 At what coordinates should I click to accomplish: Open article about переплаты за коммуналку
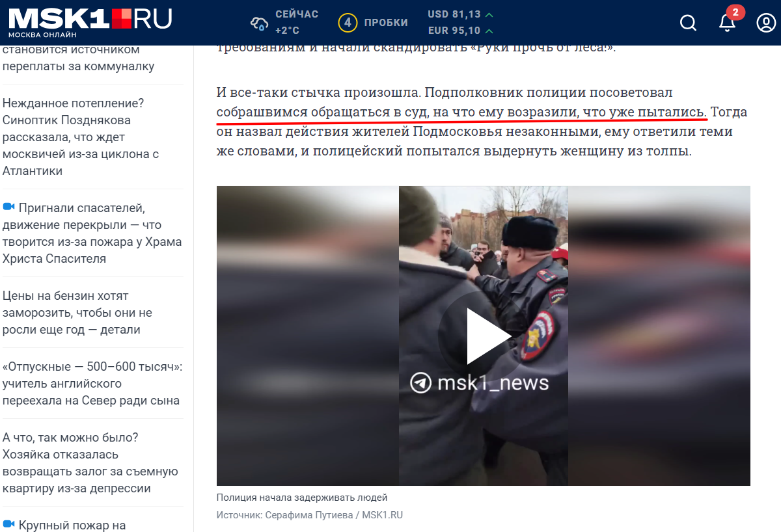point(79,58)
